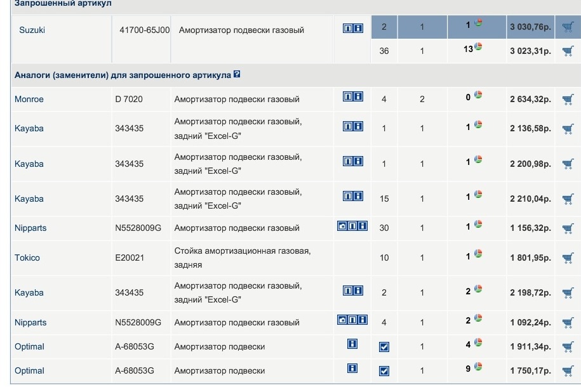
Task: Add Nipparts at 1 092,24р. to cart
Action: [x=568, y=323]
